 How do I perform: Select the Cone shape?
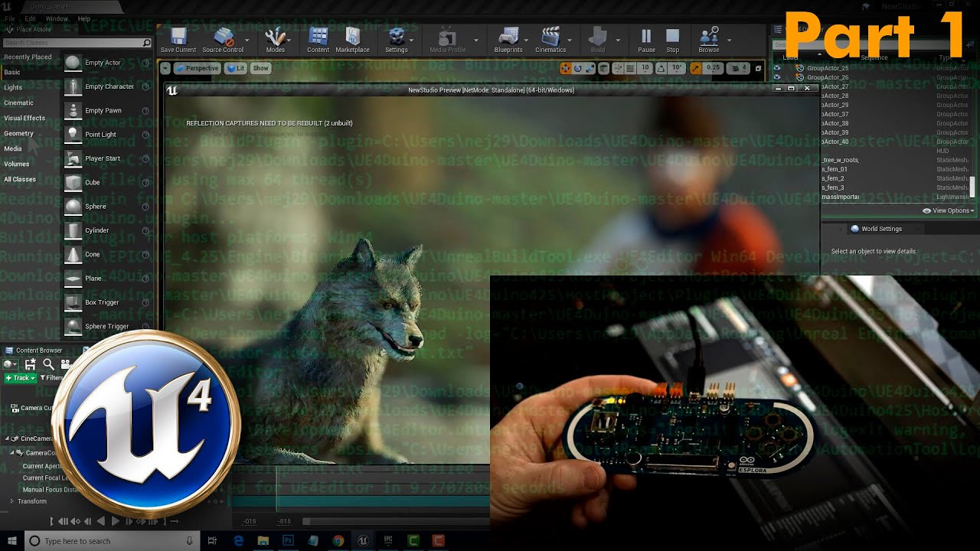[107, 254]
